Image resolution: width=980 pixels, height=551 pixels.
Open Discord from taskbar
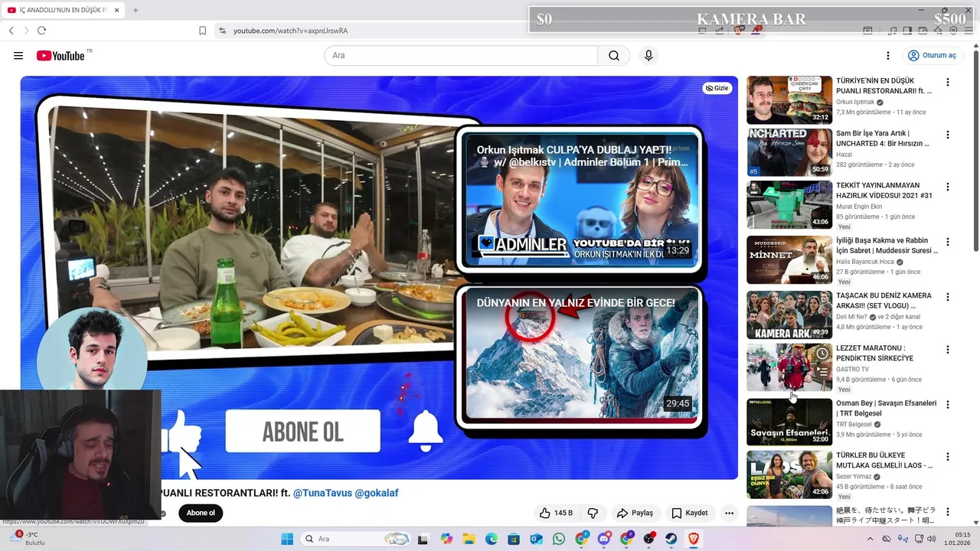pos(604,539)
